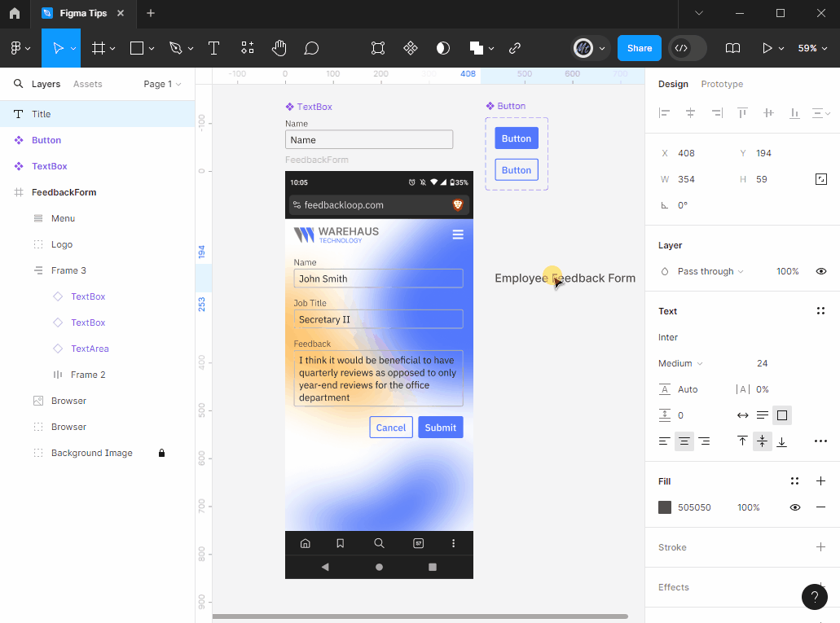Open the Help question mark button
Image resolution: width=840 pixels, height=623 pixels.
coord(814,597)
